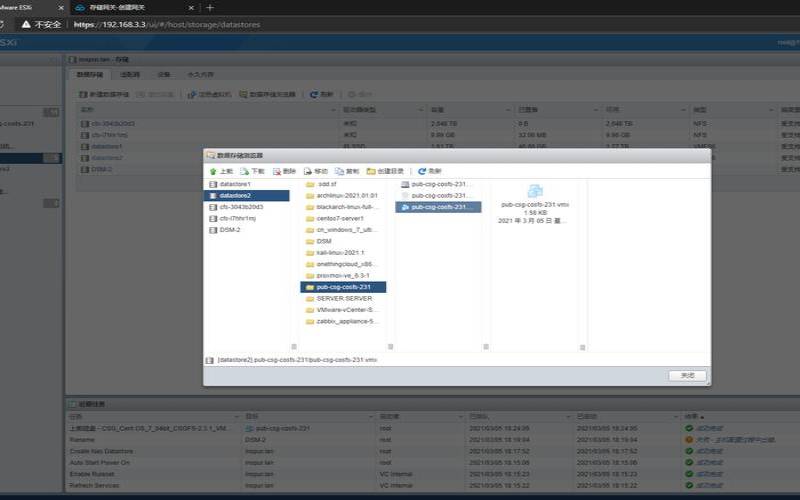Open the new browser tab button
This screenshot has width=800, height=500.
[x=210, y=8]
